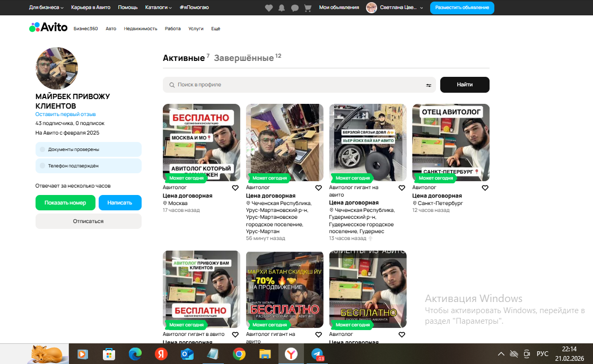Open 'ОТЕЦ АВИТОЛОГ' listing image
The image size is (593, 364).
pos(451,143)
